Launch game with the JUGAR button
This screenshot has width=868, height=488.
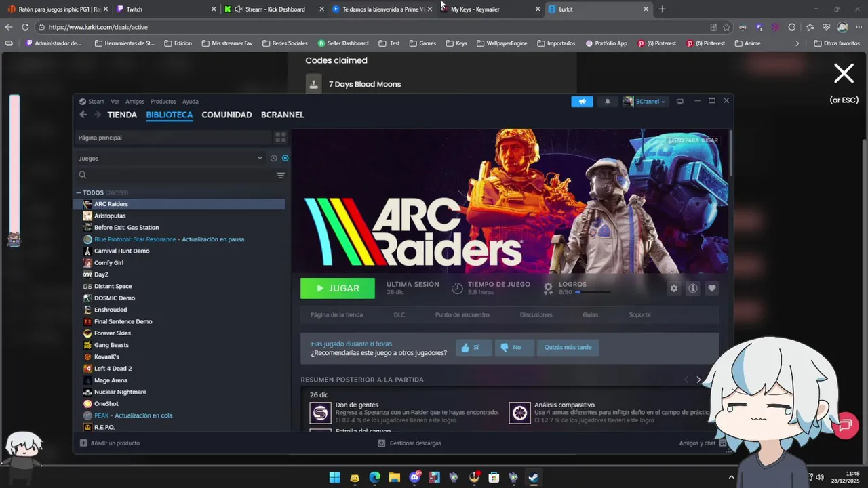(x=338, y=288)
